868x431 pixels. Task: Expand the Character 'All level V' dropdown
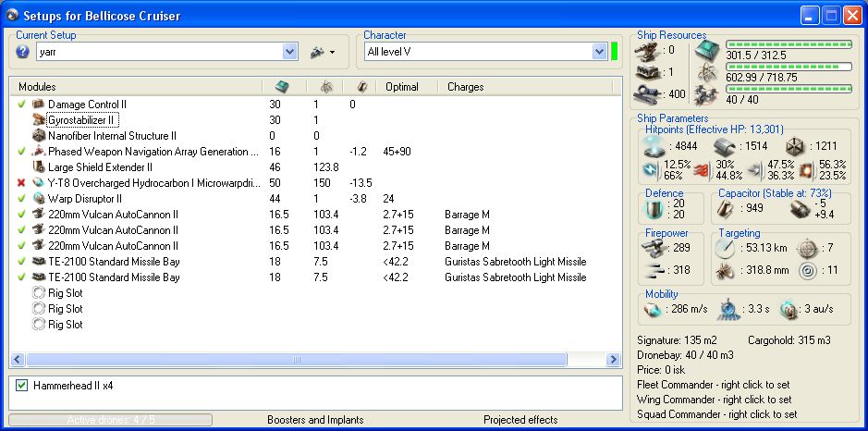599,51
